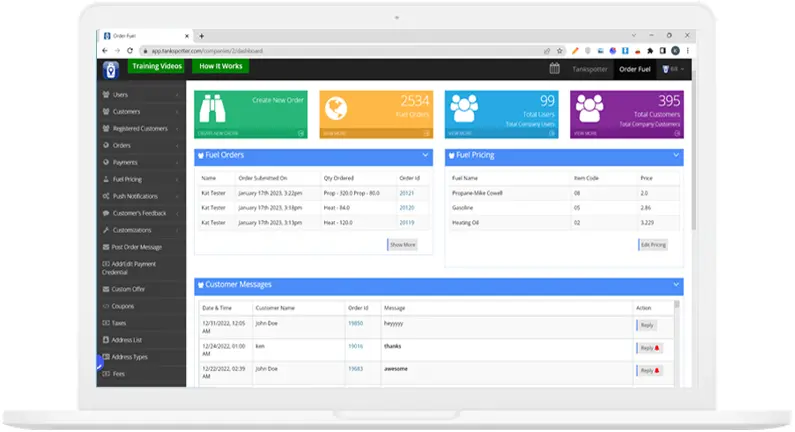Open order id 20119 link
Viewport: 795px width, 432px height.
(x=407, y=223)
